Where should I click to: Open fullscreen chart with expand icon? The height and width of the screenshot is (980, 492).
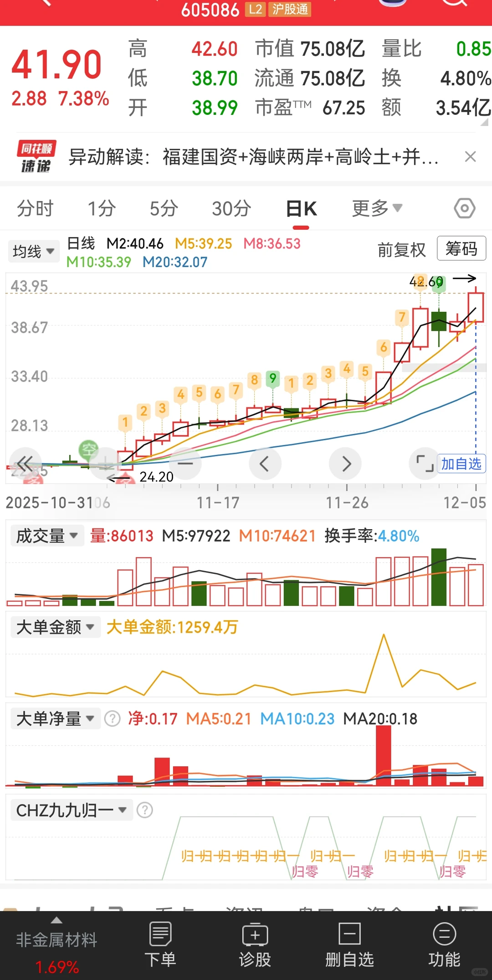click(425, 464)
